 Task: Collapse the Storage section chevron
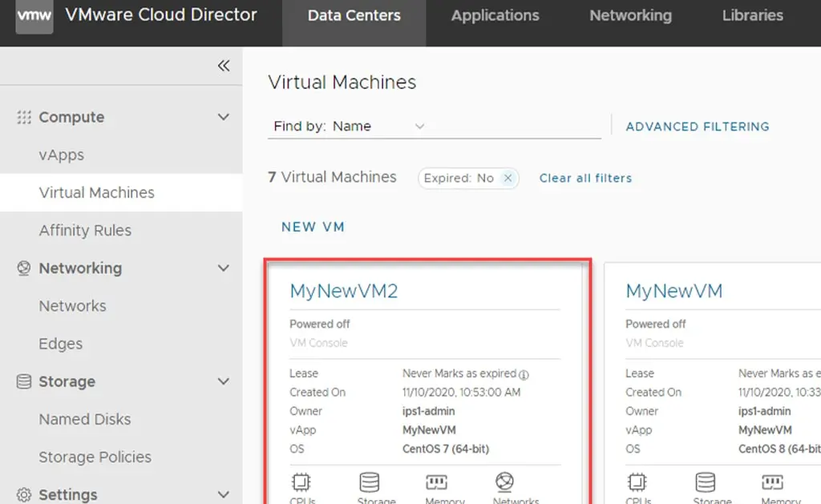tap(224, 381)
